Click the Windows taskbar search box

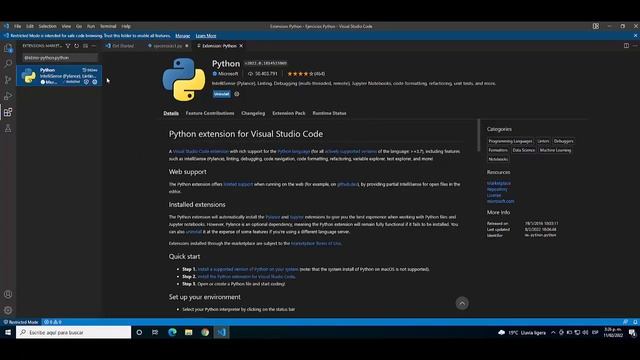tap(74, 332)
